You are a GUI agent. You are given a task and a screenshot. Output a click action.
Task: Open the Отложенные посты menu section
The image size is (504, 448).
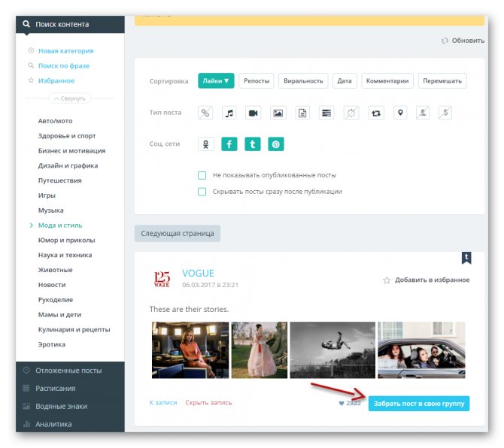tap(70, 371)
